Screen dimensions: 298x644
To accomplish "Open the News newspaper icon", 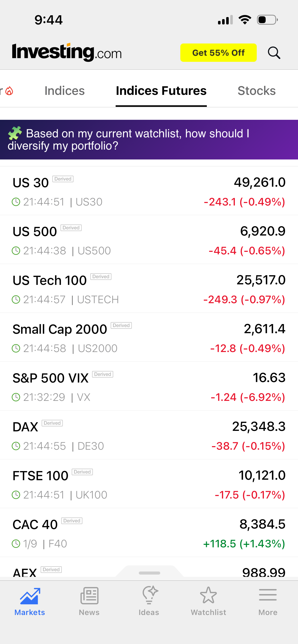I will coord(89,596).
